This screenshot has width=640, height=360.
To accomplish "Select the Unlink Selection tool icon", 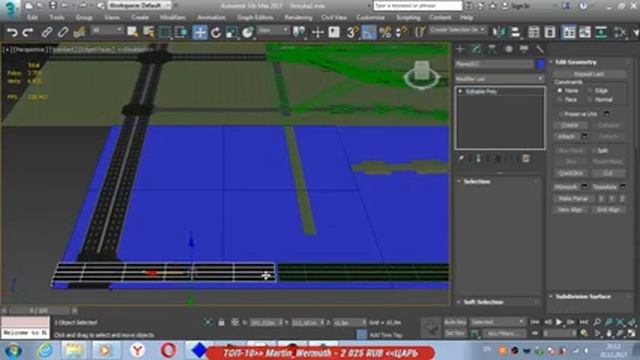I will click(x=62, y=32).
